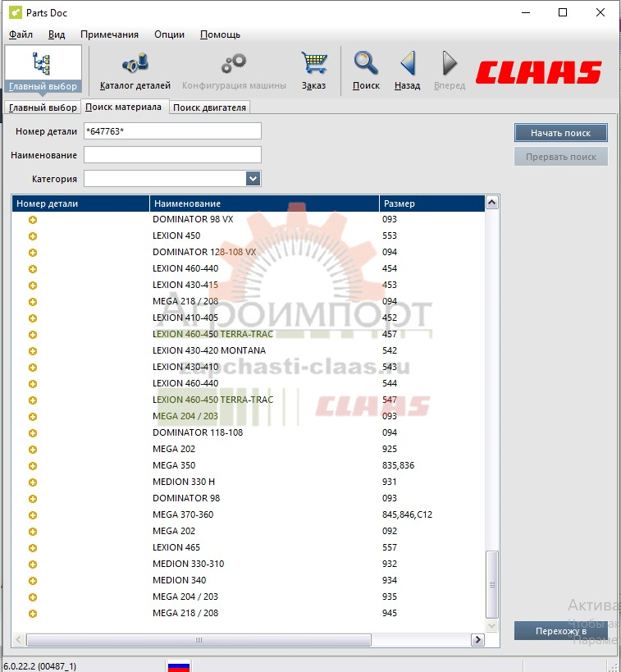Open the Вид menu
This screenshot has width=621, height=672.
57,34
